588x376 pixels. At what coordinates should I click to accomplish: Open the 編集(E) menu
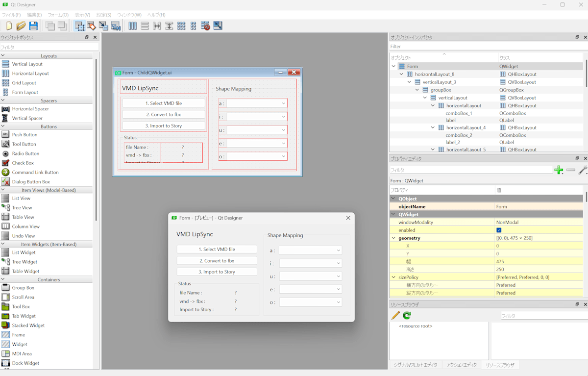[34, 15]
